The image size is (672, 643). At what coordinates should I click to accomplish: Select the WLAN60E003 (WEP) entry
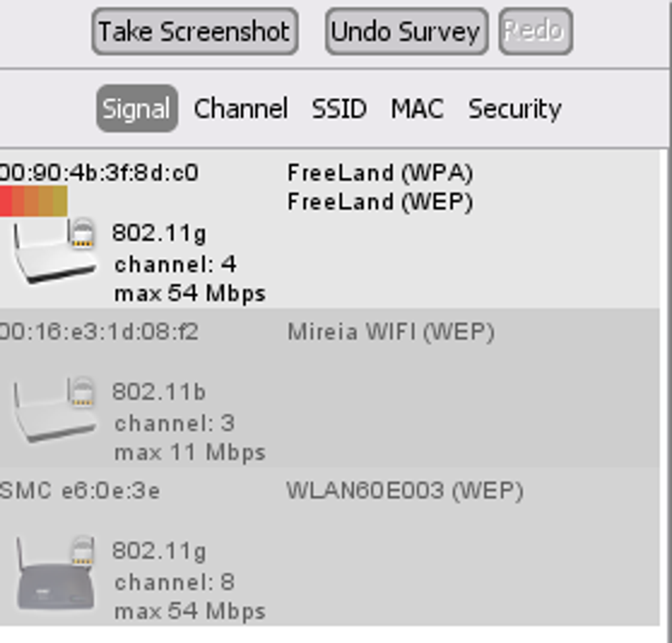pyautogui.click(x=405, y=491)
